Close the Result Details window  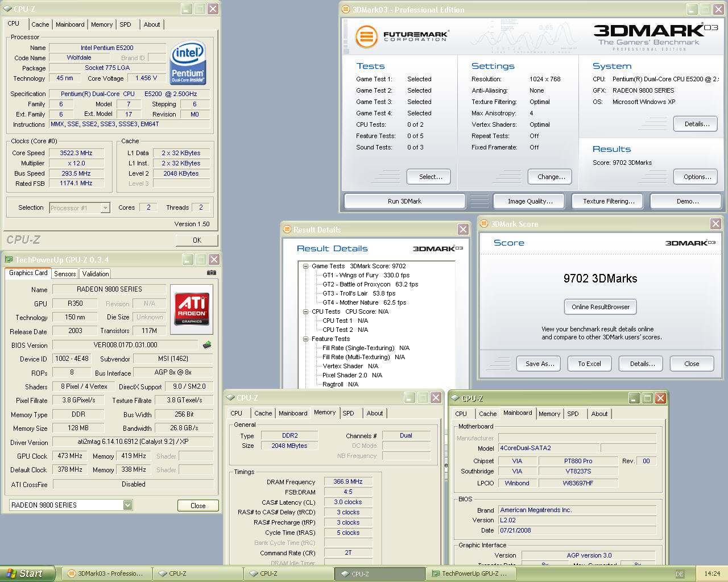(463, 229)
